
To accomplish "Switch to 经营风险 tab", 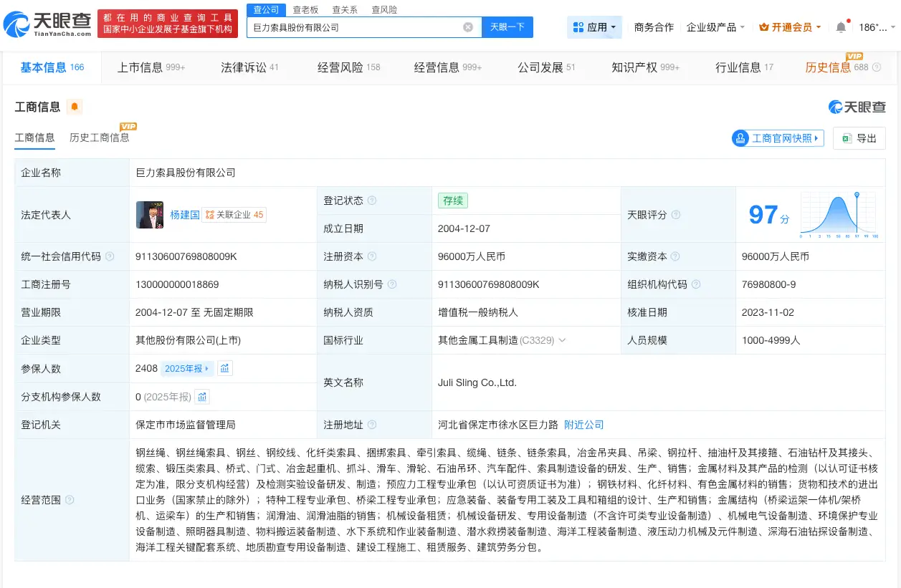I will 349,67.
